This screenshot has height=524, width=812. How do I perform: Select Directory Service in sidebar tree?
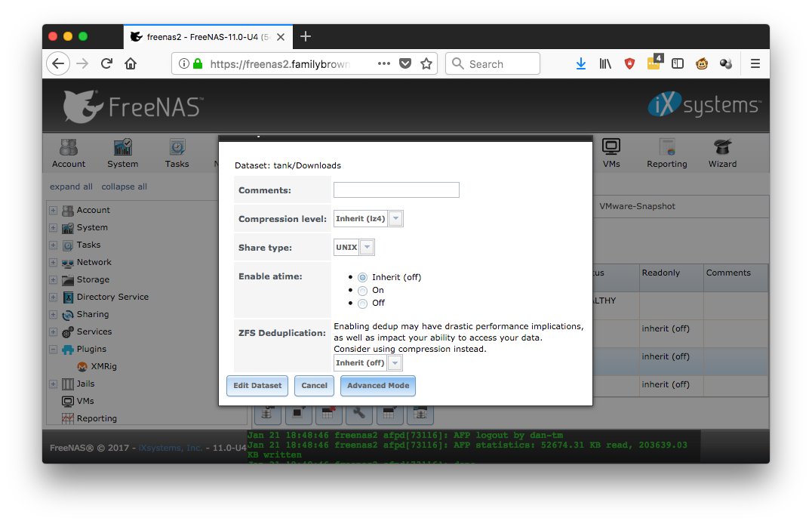click(x=112, y=297)
